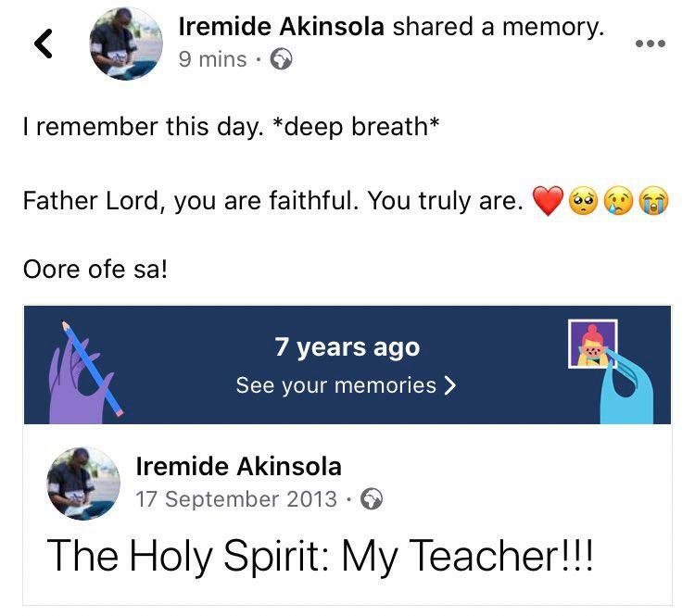695x616 pixels.
Task: Open the 'See your memories' link
Action: pyautogui.click(x=335, y=384)
